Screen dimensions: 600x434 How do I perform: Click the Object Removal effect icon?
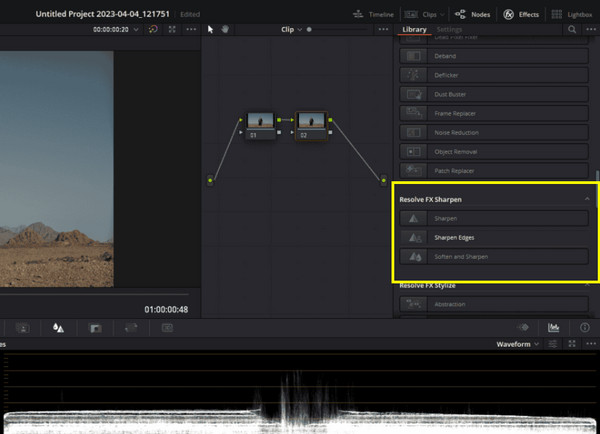[413, 152]
